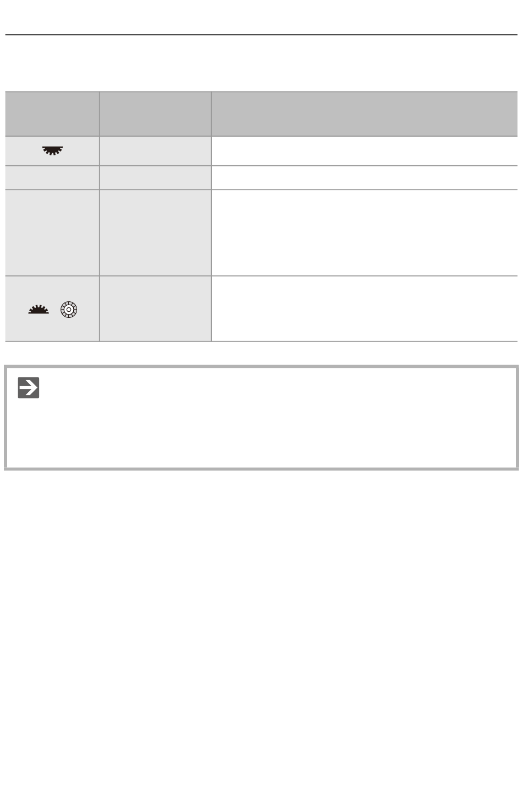Screen dimensions: 523x812
Task: Select the middle dark gray header cell
Action: click(155, 114)
